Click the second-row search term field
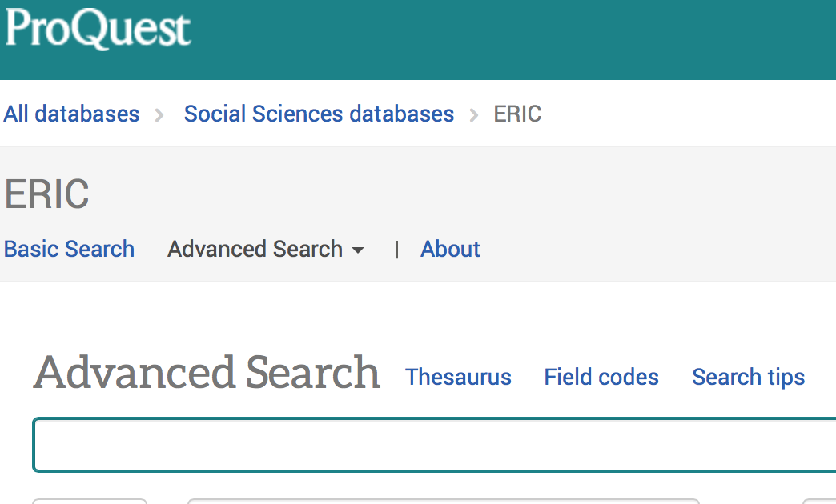836x504 pixels. pyautogui.click(x=442, y=501)
